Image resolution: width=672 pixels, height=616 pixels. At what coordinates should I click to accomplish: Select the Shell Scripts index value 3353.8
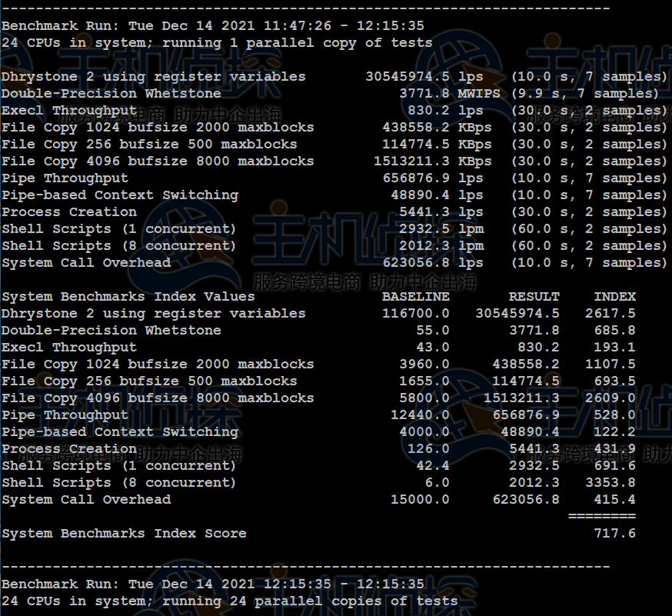[x=610, y=482]
